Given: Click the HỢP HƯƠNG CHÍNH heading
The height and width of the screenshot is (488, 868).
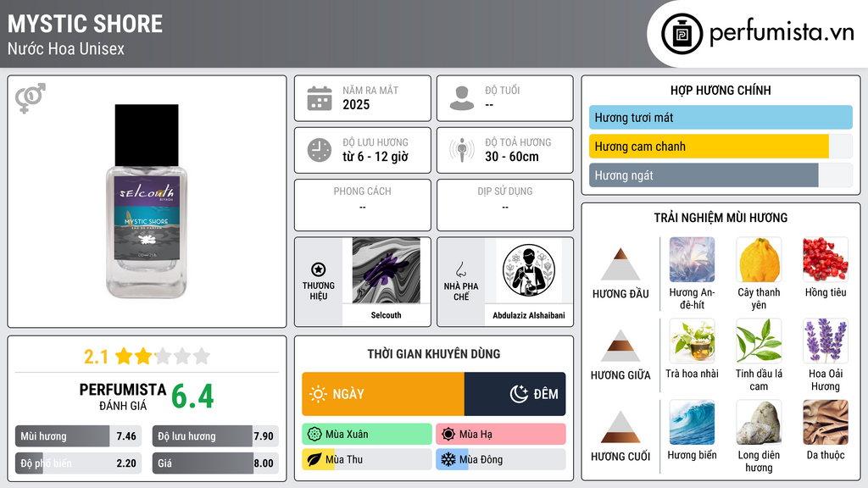Looking at the screenshot, I should coord(721,90).
